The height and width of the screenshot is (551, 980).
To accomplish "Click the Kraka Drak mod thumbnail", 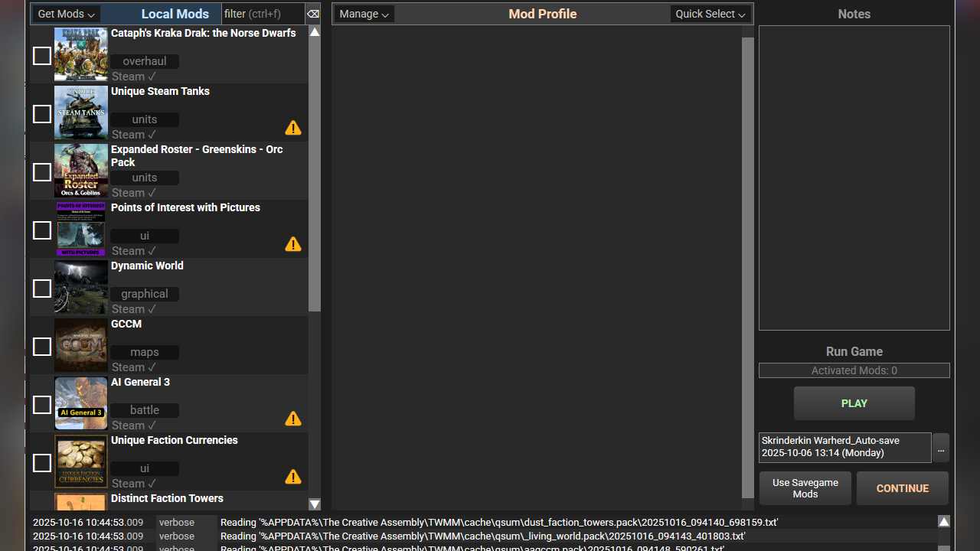I will pos(80,54).
